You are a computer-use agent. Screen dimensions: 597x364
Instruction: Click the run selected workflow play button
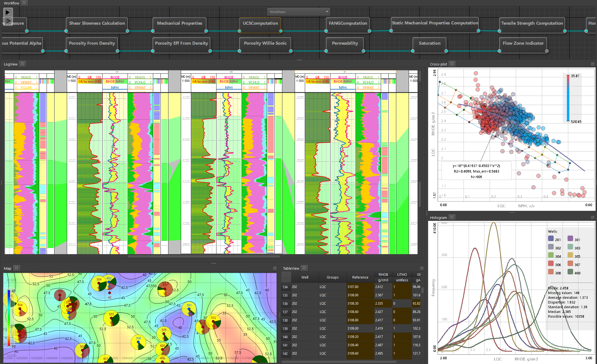(x=8, y=12)
